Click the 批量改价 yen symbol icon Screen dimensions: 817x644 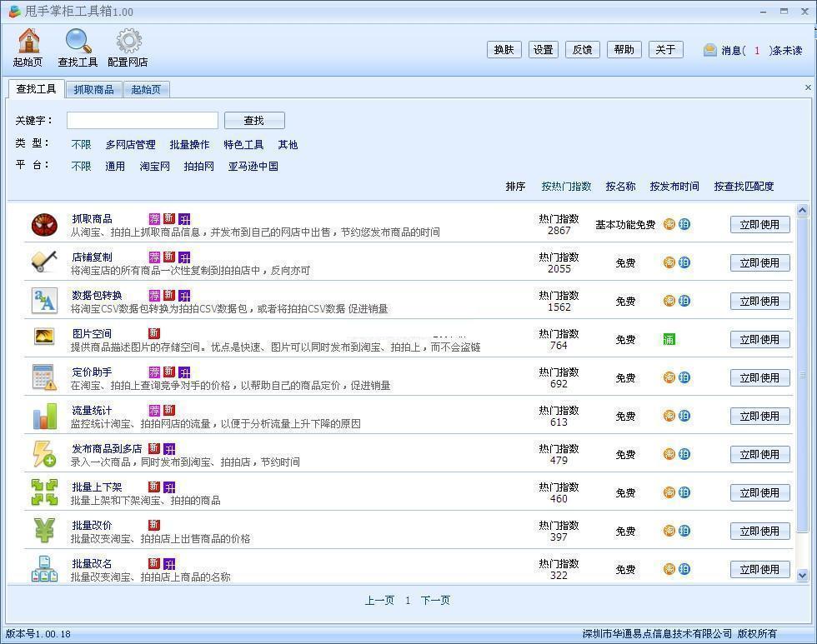44,531
